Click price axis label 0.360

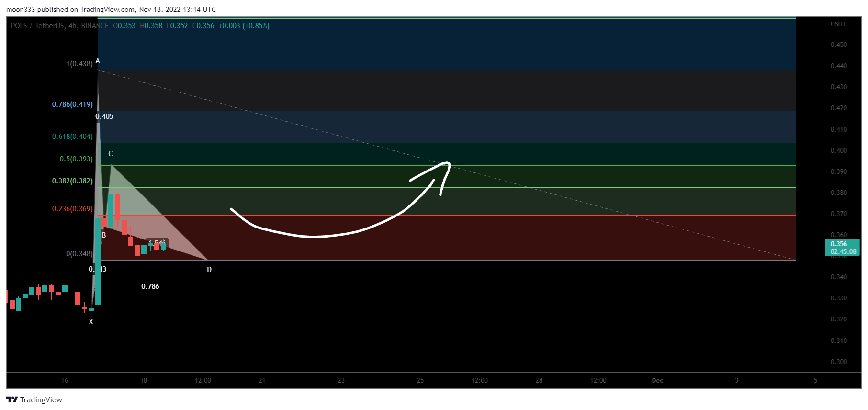tap(839, 235)
